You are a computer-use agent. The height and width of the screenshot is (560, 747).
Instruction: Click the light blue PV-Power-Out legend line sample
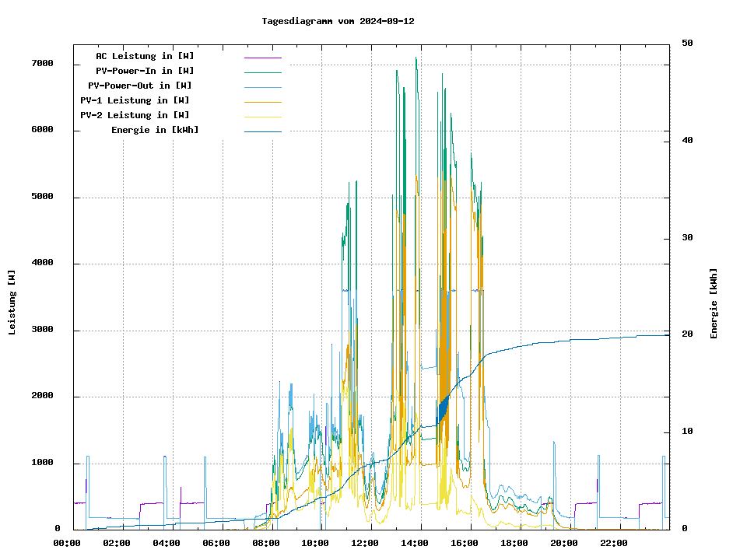(x=262, y=86)
